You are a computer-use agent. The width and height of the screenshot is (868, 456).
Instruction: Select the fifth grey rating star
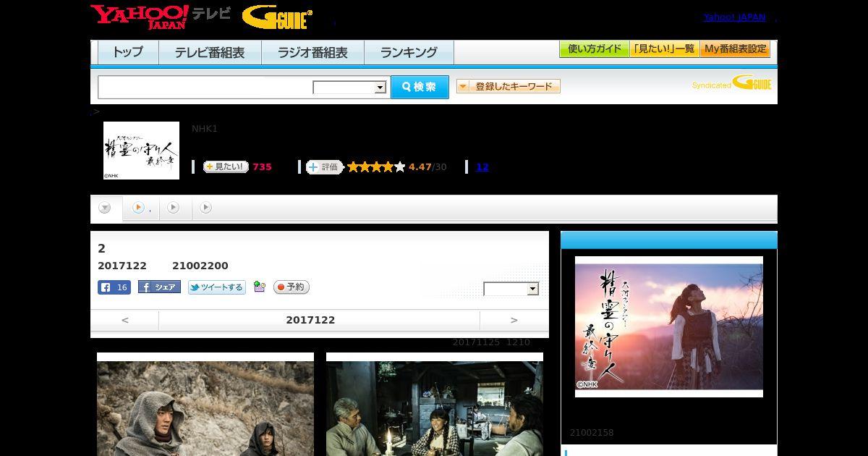400,167
